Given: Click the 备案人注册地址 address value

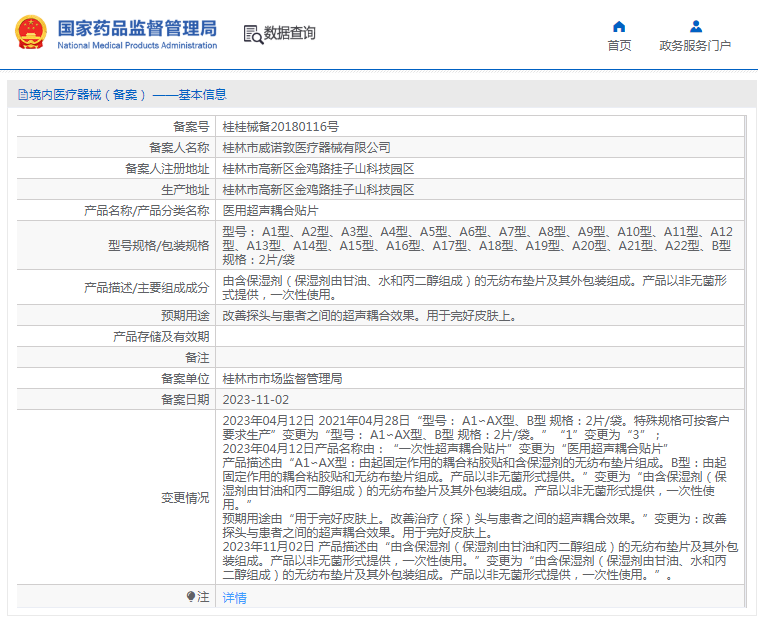Looking at the screenshot, I should coord(318,169).
